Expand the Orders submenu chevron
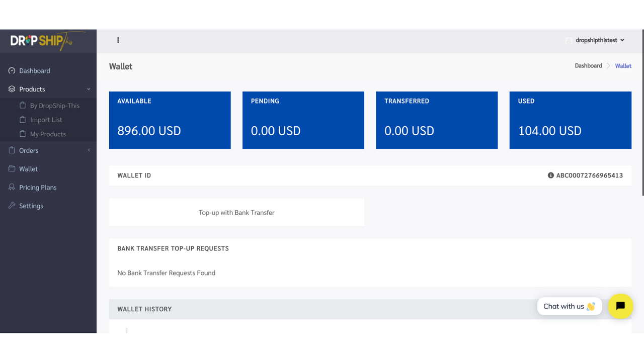Screen dimensions: 644x362 [x=89, y=150]
